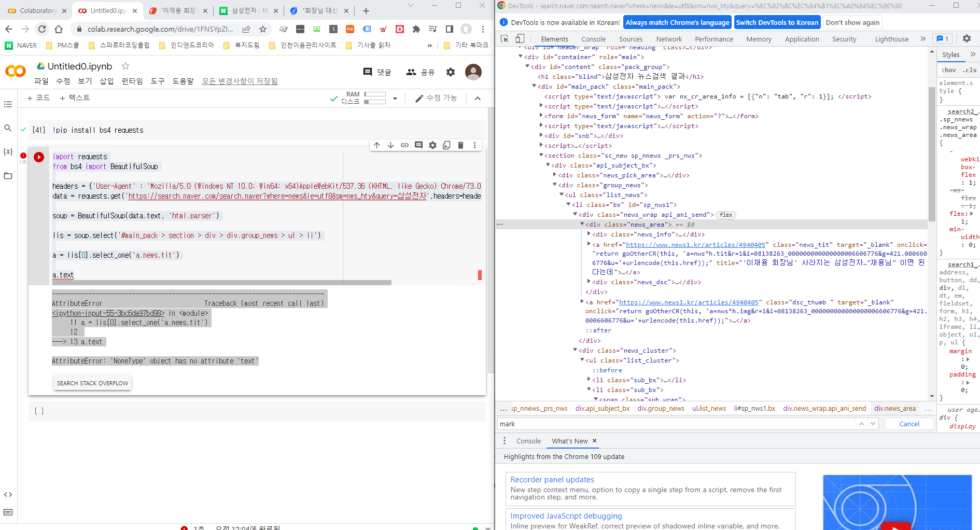The width and height of the screenshot is (980, 530).
Task: Open Colab table of contents sidebar icon
Action: [x=8, y=104]
